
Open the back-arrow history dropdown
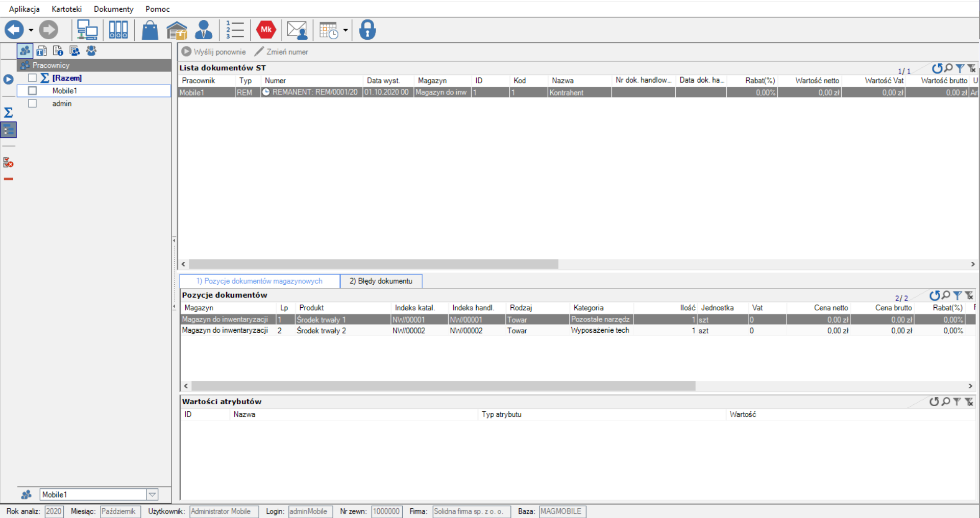(31, 30)
